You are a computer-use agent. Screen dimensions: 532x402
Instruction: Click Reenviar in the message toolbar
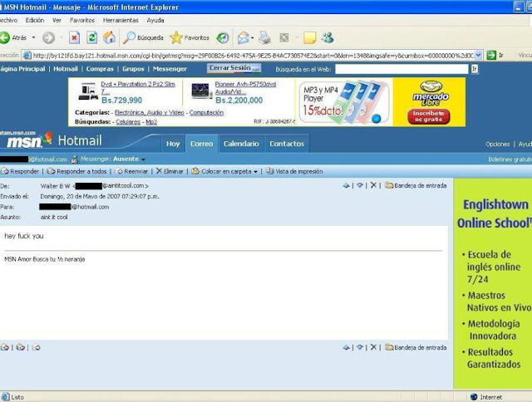[x=132, y=171]
